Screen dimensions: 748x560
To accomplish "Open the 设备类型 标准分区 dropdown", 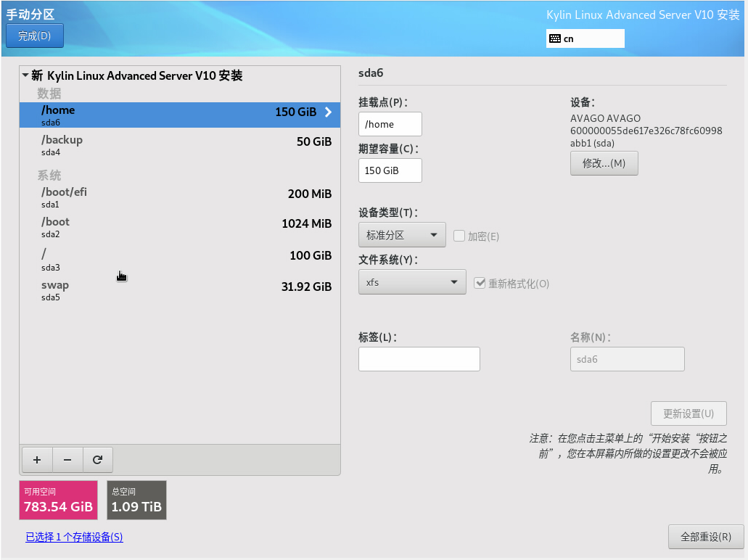I will [402, 235].
